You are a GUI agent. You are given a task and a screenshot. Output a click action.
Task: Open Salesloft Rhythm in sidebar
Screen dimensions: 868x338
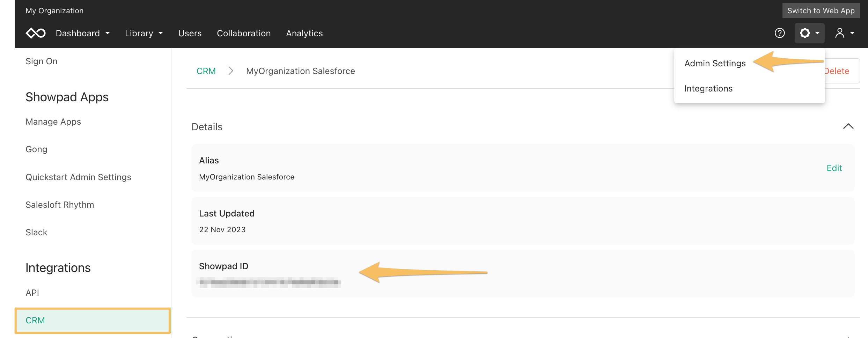click(60, 205)
